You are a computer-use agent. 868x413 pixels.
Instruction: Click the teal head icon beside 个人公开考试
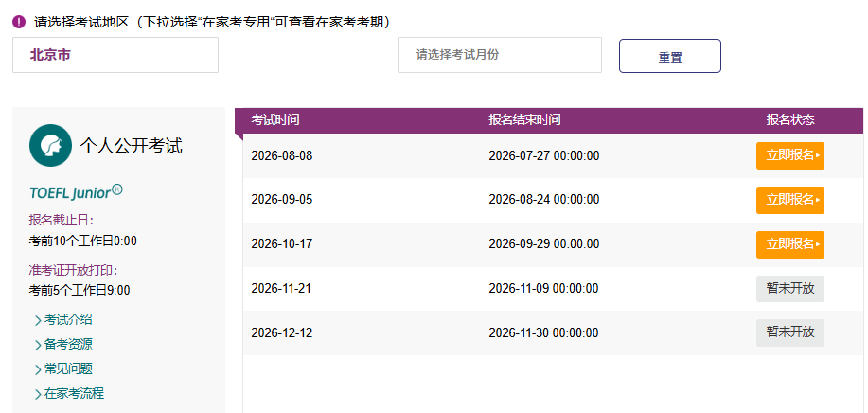click(50, 145)
